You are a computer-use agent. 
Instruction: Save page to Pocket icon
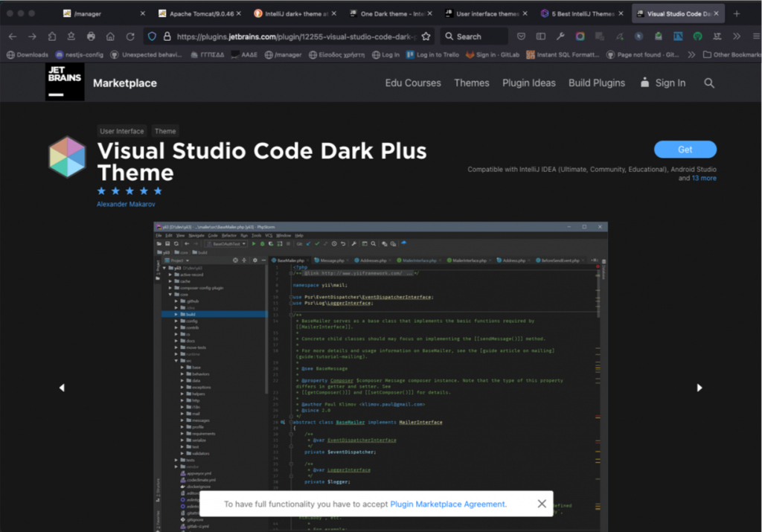[521, 36]
